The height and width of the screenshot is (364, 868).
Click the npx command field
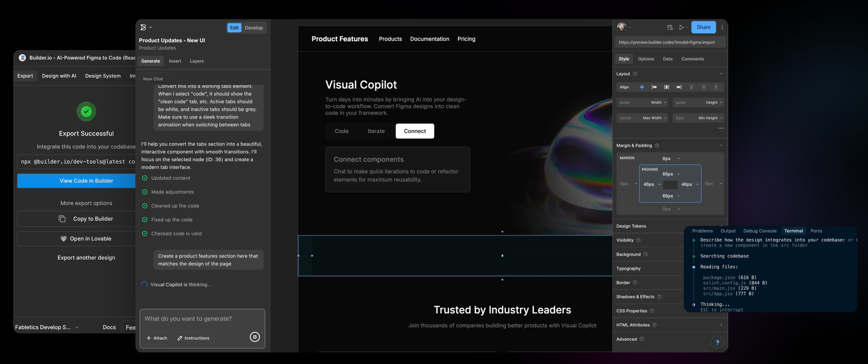[76, 162]
